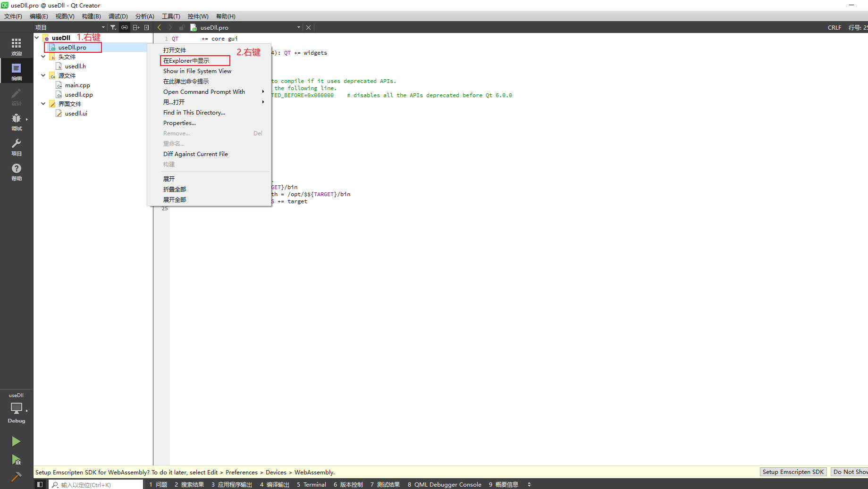The image size is (868, 489).
Task: Click the locator search magnifier icon
Action: tap(55, 484)
